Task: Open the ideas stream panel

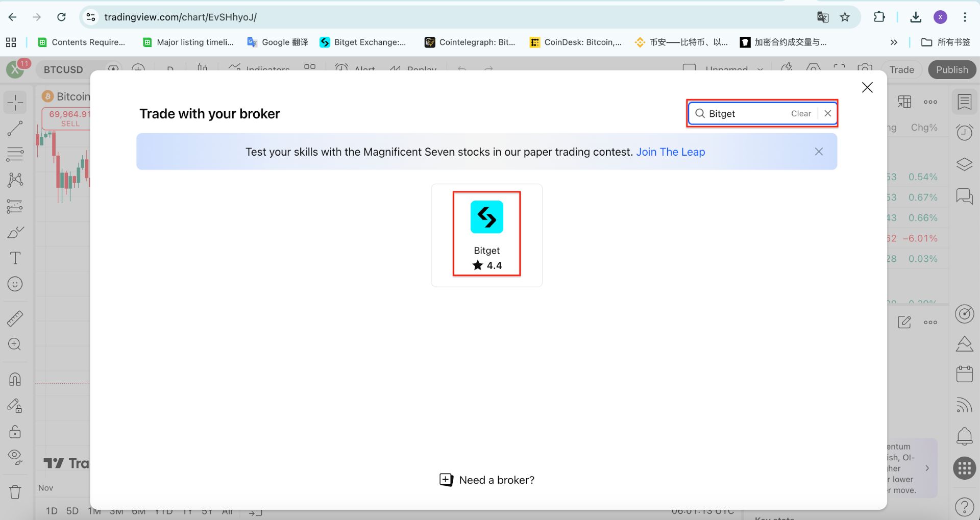Action: [x=964, y=344]
